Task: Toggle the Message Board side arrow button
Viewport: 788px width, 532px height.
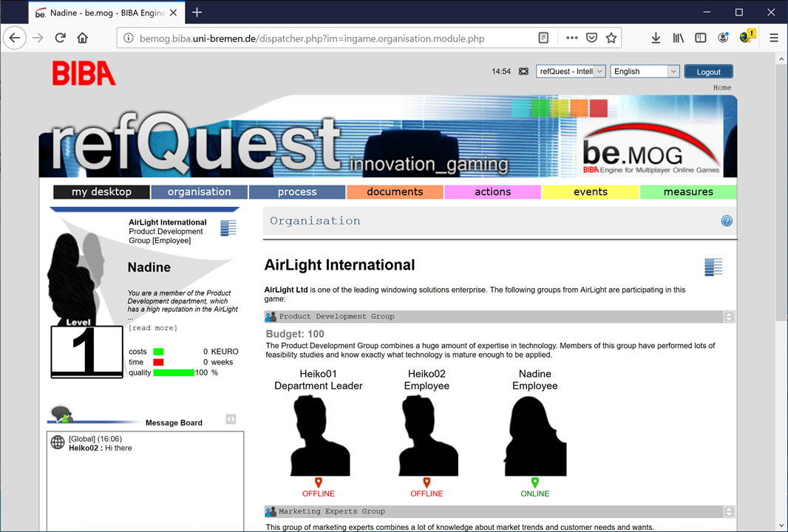Action: click(x=231, y=419)
